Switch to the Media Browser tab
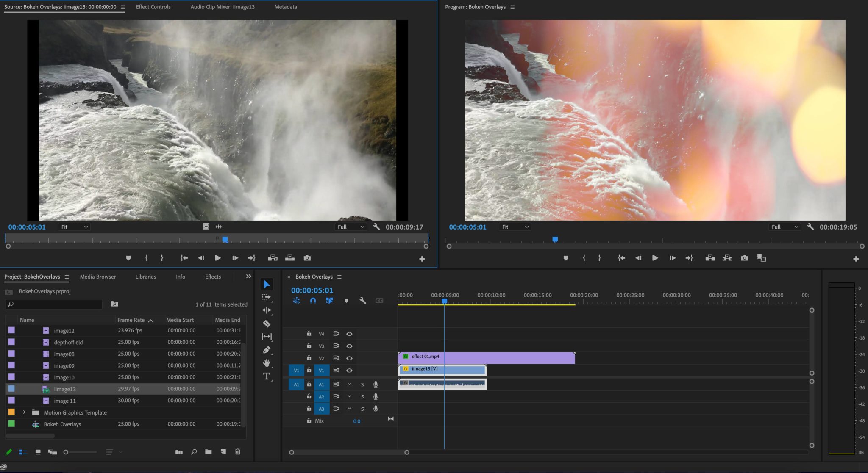The height and width of the screenshot is (473, 868). [97, 277]
